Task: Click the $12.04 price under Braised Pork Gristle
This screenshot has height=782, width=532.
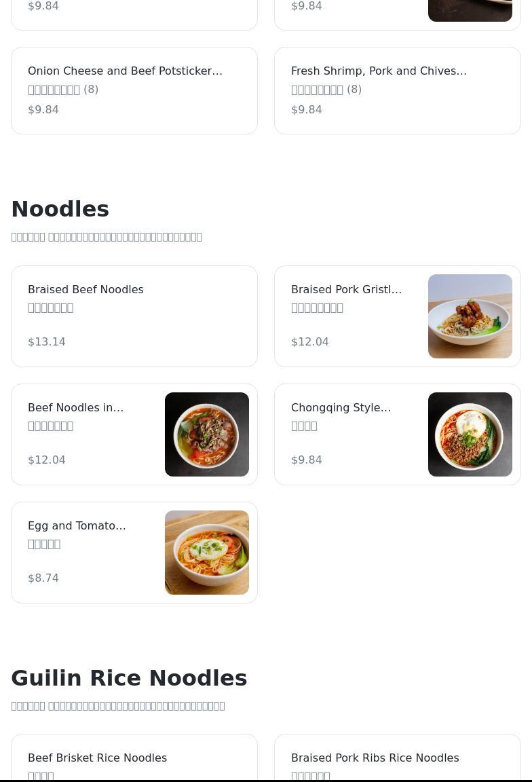Action: (309, 342)
